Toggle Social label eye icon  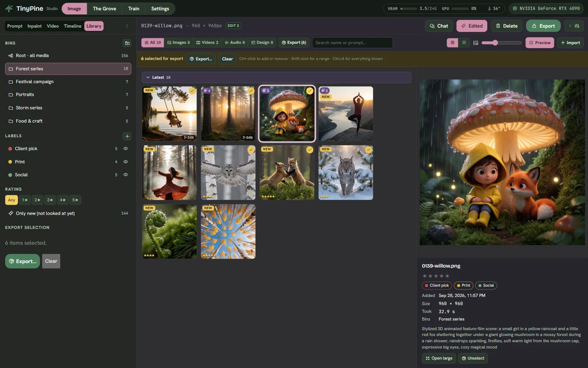pyautogui.click(x=126, y=175)
